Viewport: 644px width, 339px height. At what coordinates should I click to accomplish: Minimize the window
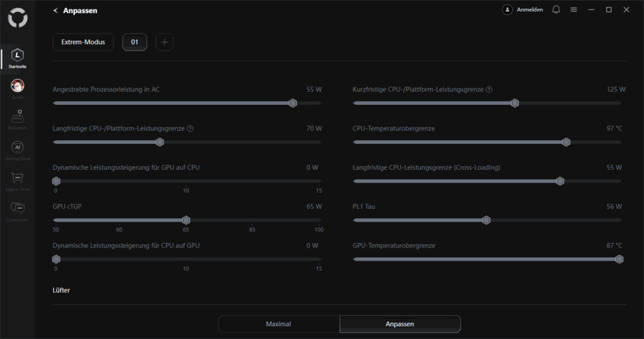point(591,9)
